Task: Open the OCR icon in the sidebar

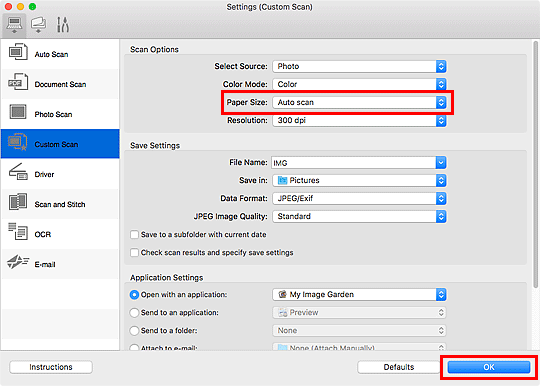Action: (x=18, y=231)
